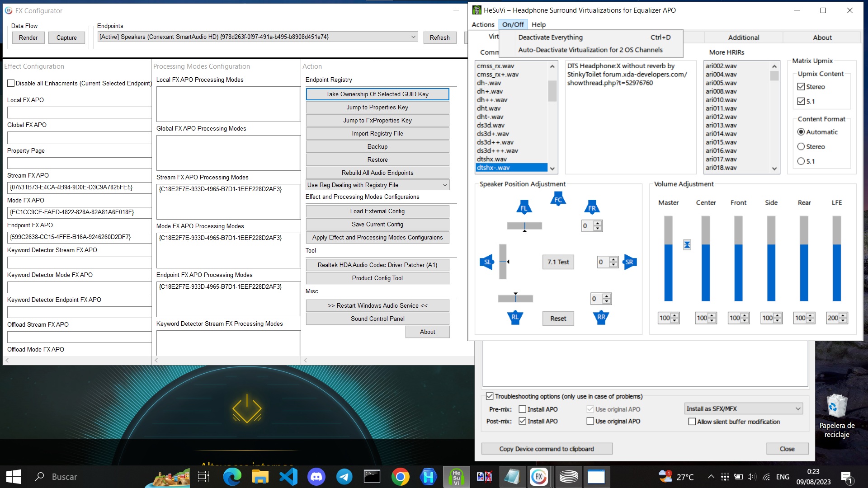The height and width of the screenshot is (488, 868).
Task: Select 5.1 content format radio
Action: [x=801, y=161]
